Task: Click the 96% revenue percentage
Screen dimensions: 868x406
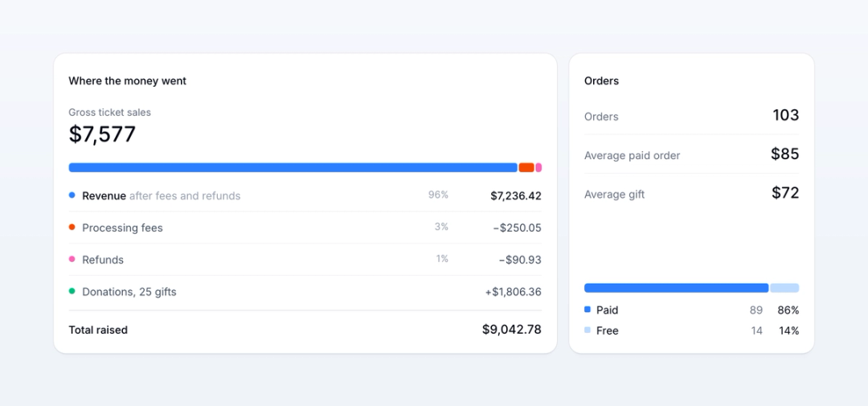Action: [438, 195]
